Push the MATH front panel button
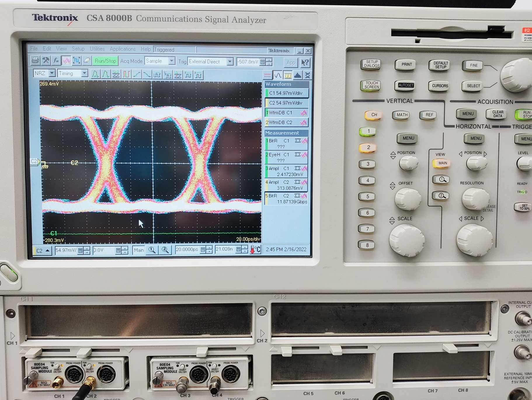532x400 pixels. pos(402,115)
